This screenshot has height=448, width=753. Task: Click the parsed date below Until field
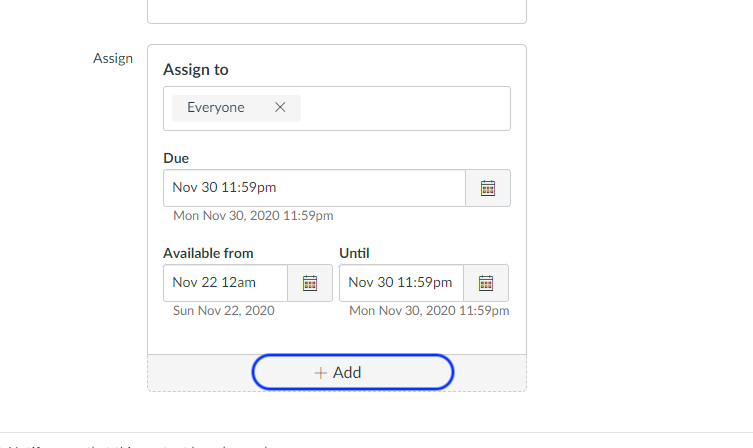[429, 311]
